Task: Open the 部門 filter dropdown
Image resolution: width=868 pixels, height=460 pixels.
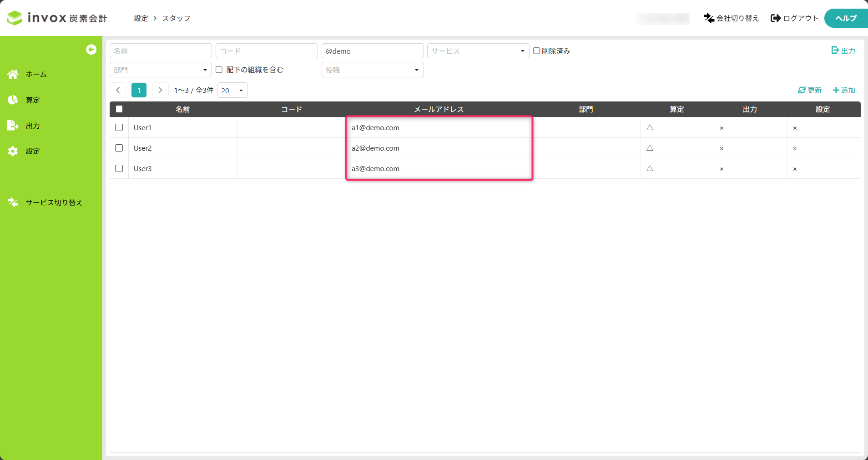Action: pos(161,70)
